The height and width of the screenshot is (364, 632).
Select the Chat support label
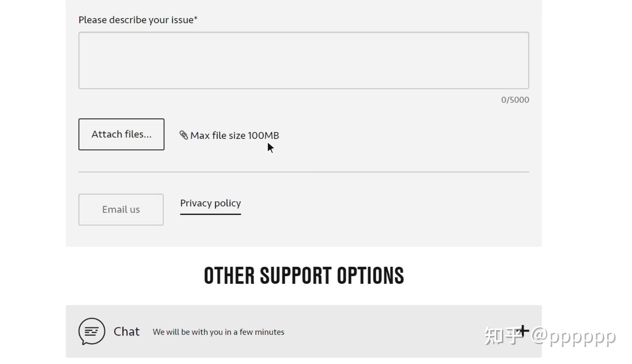127,332
